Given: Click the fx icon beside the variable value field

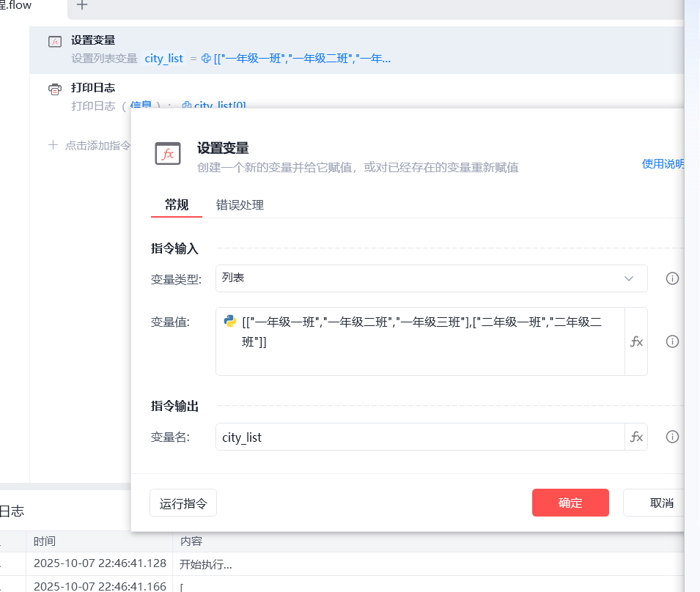Looking at the screenshot, I should click(x=636, y=341).
